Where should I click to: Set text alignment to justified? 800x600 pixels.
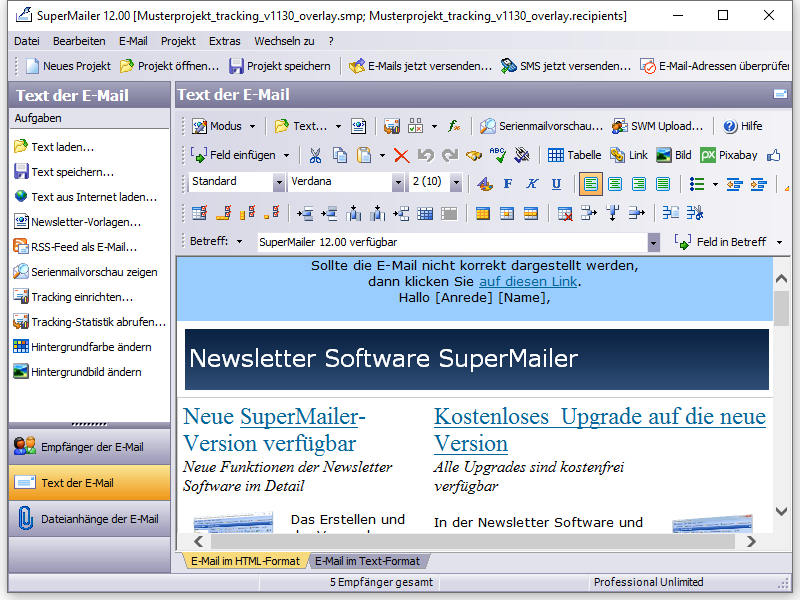663,184
